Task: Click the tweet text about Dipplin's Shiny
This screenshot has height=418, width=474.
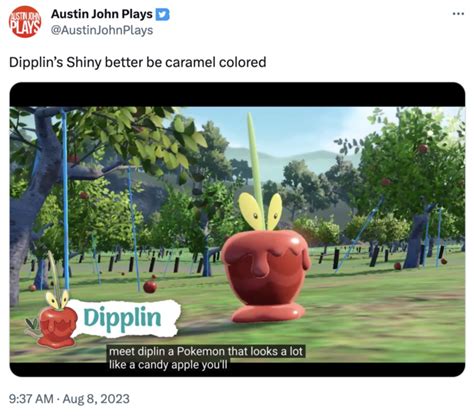Action: (137, 62)
